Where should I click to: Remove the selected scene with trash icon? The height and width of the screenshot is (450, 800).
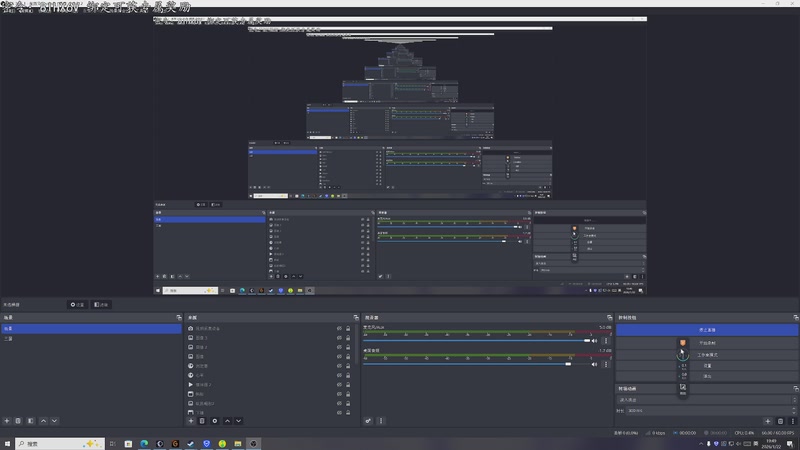coord(18,421)
